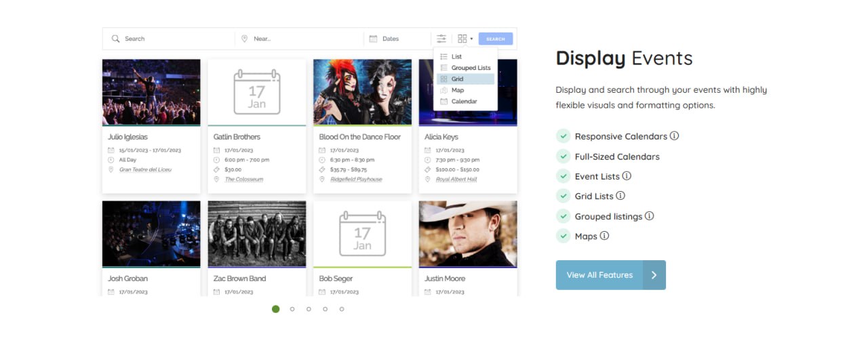This screenshot has height=353, width=868.
Task: Click the Display Events heading
Action: click(624, 58)
